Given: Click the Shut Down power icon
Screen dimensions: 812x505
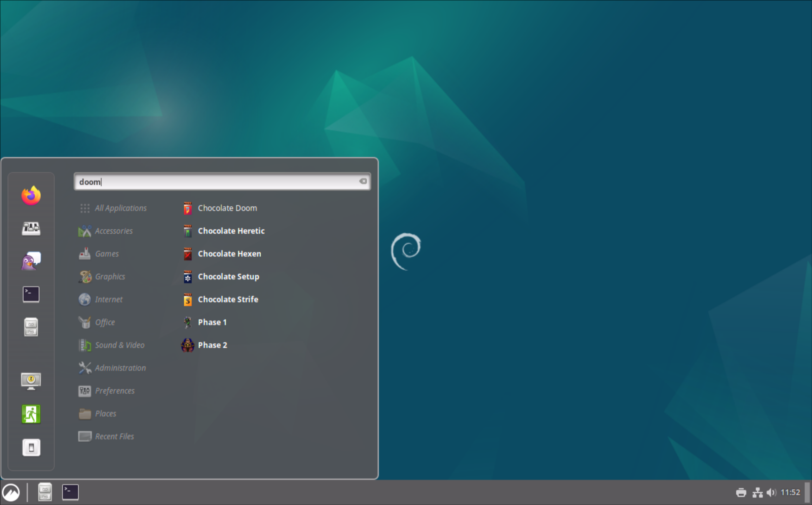Looking at the screenshot, I should tap(31, 447).
